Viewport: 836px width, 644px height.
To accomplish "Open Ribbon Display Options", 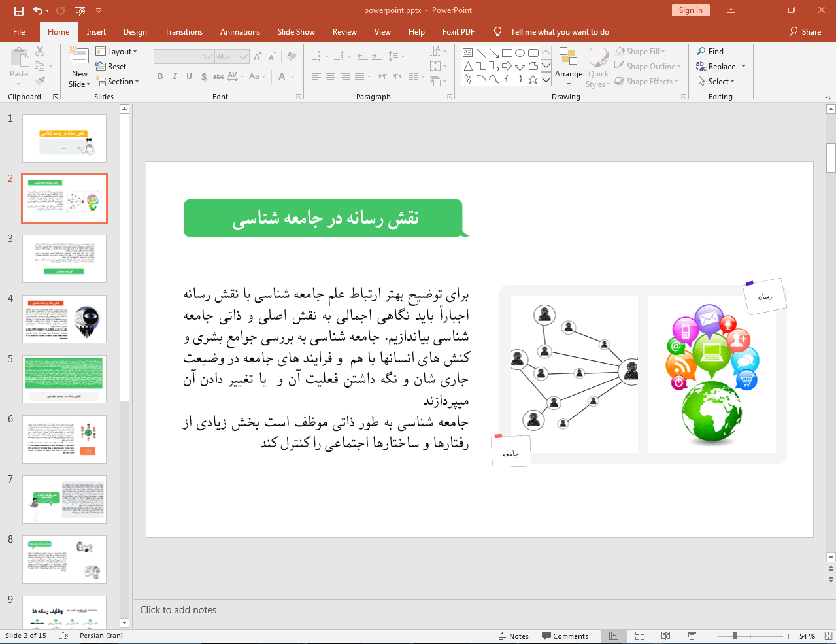I will [731, 10].
